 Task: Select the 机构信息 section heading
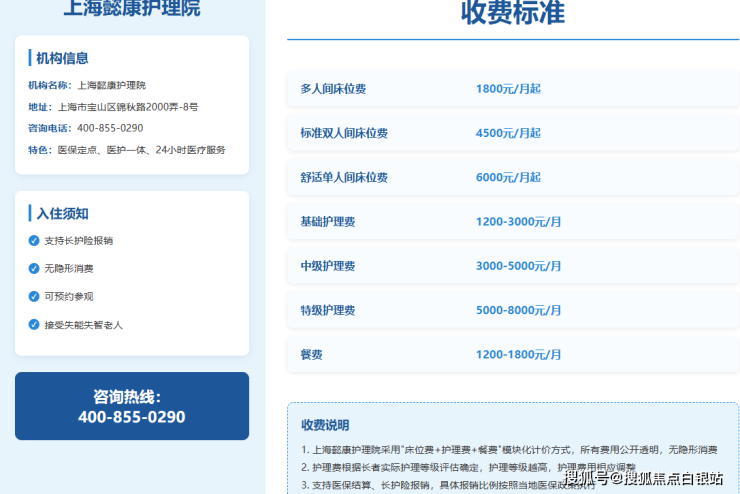pyautogui.click(x=62, y=58)
